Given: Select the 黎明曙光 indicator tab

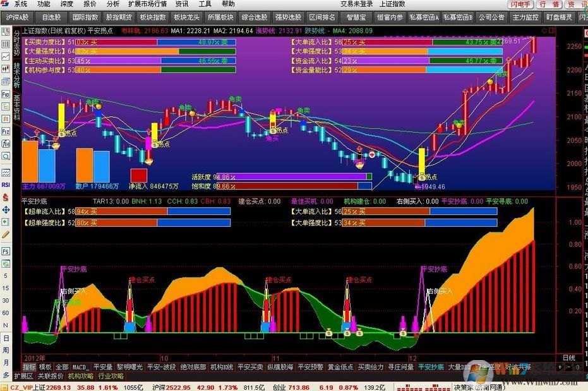Looking at the screenshot, I should coord(129,367).
